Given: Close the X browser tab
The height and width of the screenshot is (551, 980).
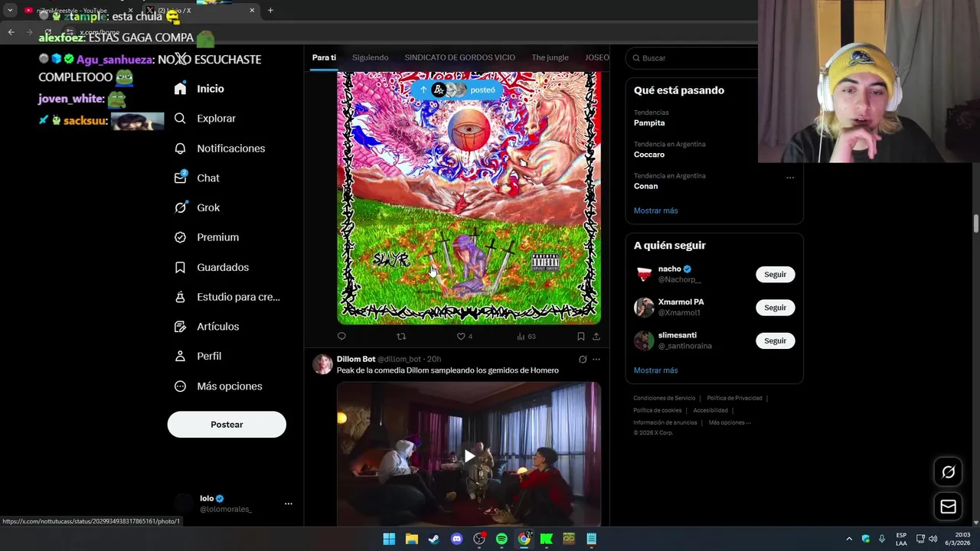Looking at the screenshot, I should tap(252, 11).
